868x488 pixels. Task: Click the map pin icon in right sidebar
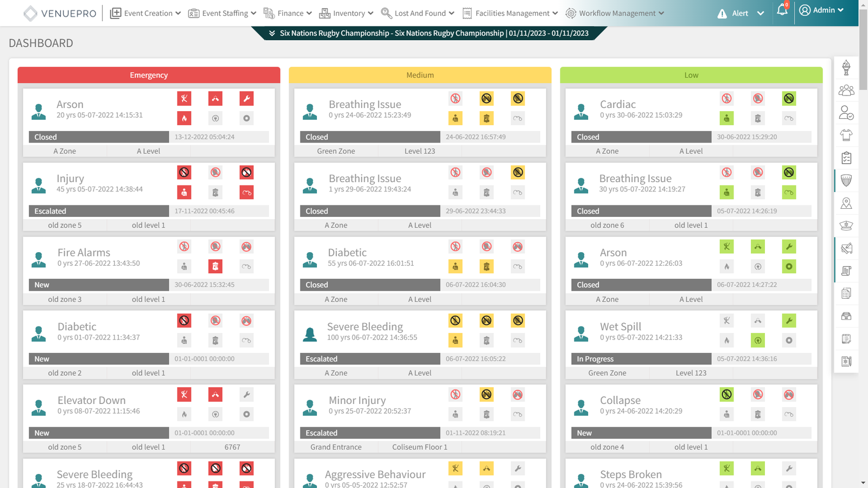(x=846, y=203)
